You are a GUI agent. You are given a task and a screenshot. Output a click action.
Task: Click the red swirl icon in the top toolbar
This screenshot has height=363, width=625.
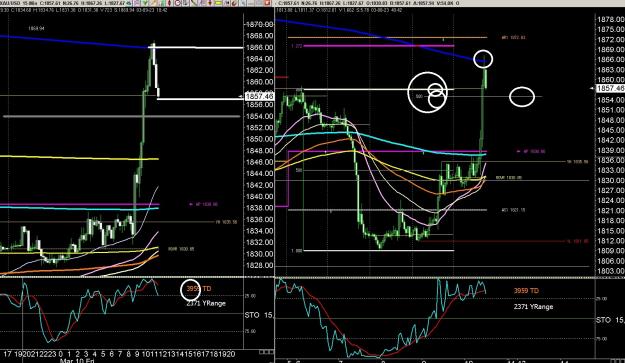[234, 3]
